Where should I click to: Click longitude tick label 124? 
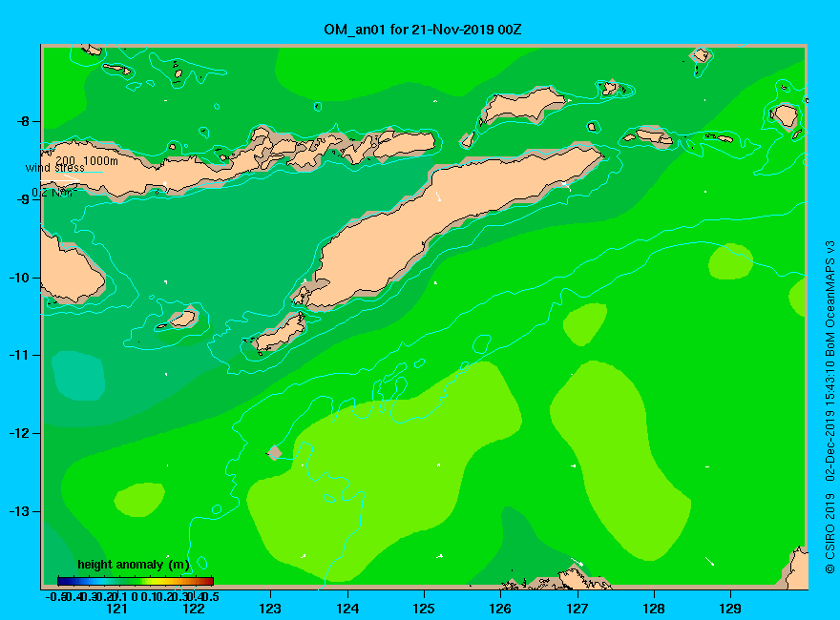347,609
